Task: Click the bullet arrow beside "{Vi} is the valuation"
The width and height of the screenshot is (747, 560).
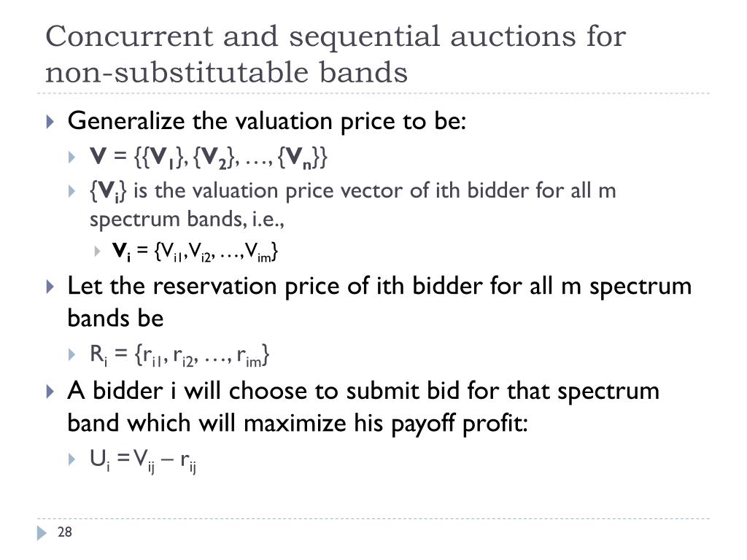Action: (71, 192)
